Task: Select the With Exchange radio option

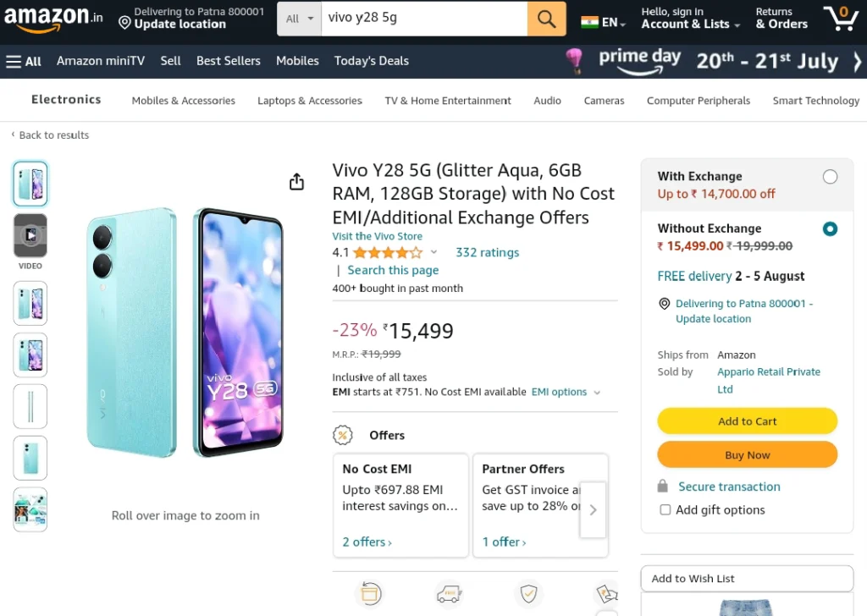Action: click(x=830, y=177)
